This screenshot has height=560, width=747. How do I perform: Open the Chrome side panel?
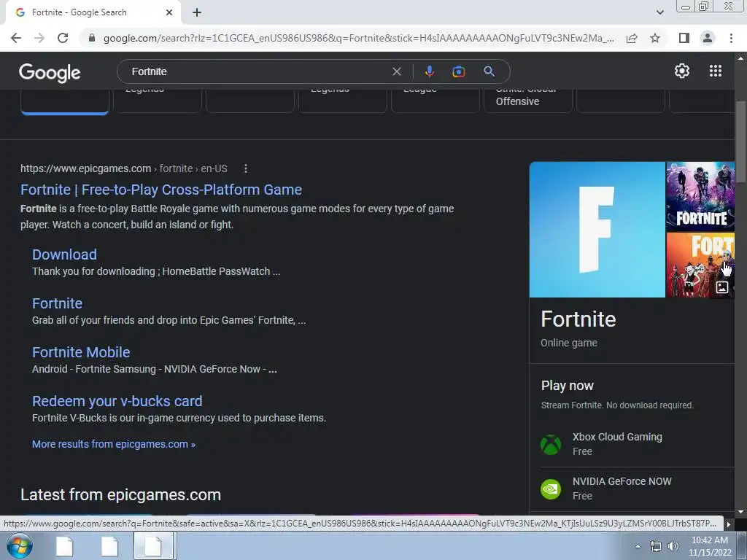[684, 38]
